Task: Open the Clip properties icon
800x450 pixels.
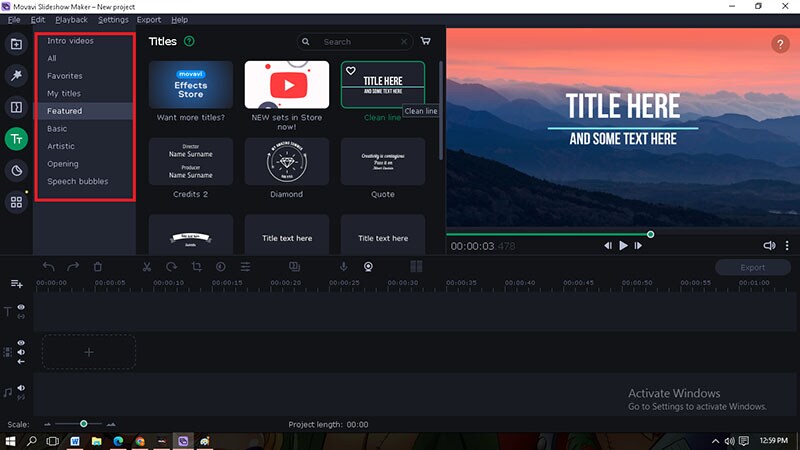Action: [245, 267]
